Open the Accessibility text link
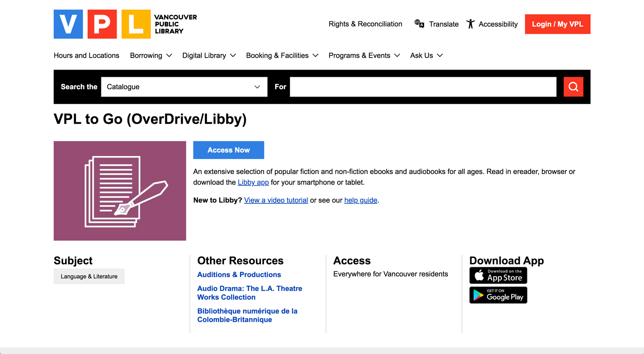 (x=498, y=24)
